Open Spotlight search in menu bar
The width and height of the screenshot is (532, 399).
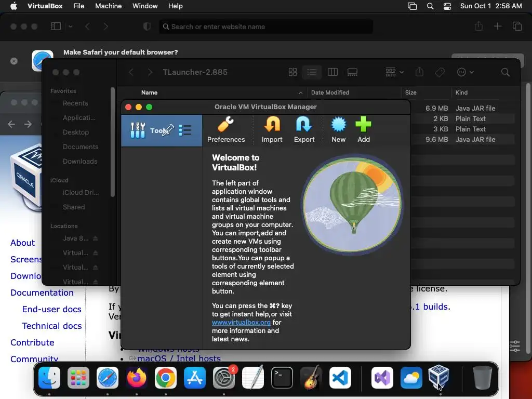pyautogui.click(x=430, y=6)
